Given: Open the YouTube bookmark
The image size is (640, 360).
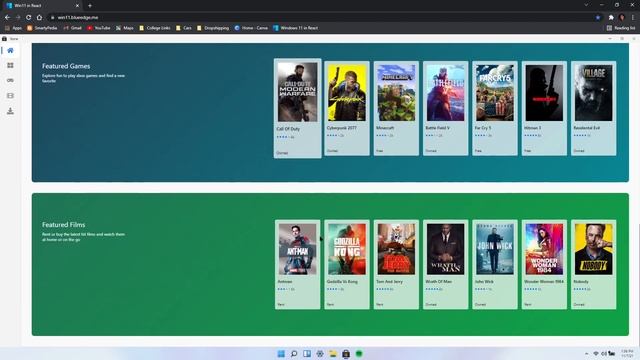Looking at the screenshot, I should coord(99,28).
